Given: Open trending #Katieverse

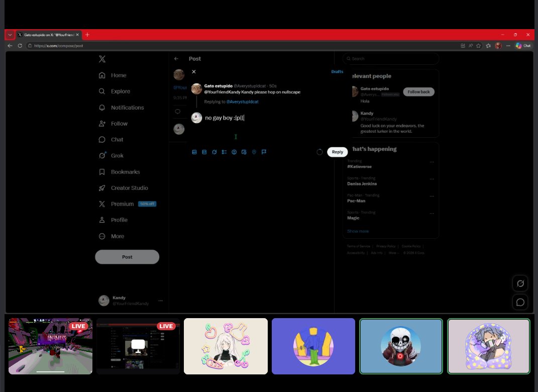Looking at the screenshot, I should pyautogui.click(x=359, y=166).
